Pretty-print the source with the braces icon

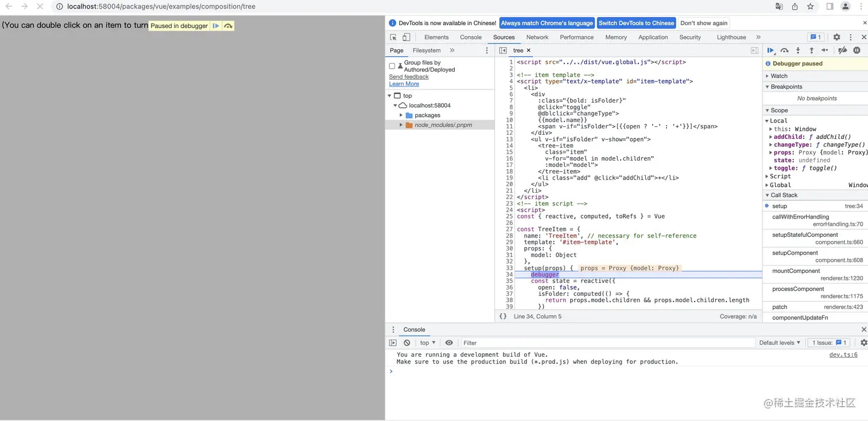point(503,317)
